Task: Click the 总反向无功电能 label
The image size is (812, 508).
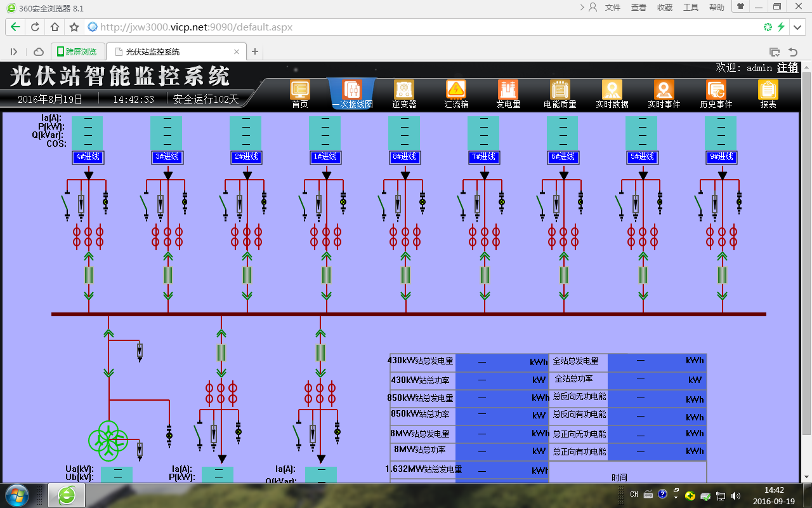Action: [579, 396]
